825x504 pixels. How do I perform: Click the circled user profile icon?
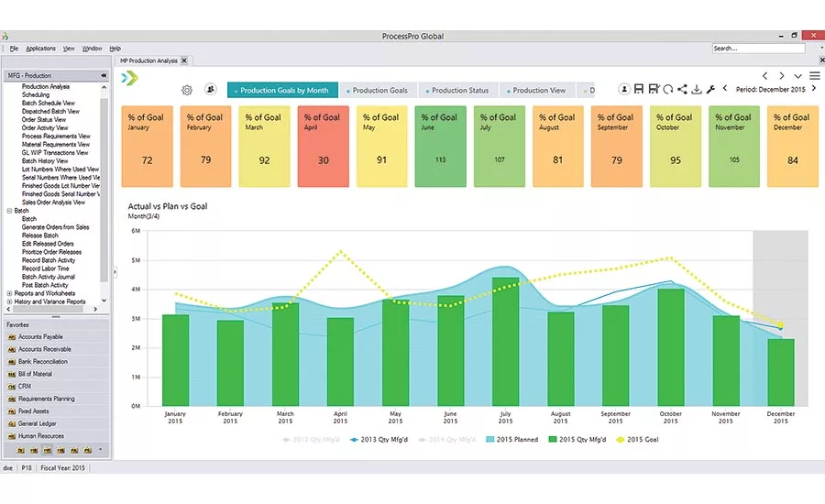(x=624, y=90)
